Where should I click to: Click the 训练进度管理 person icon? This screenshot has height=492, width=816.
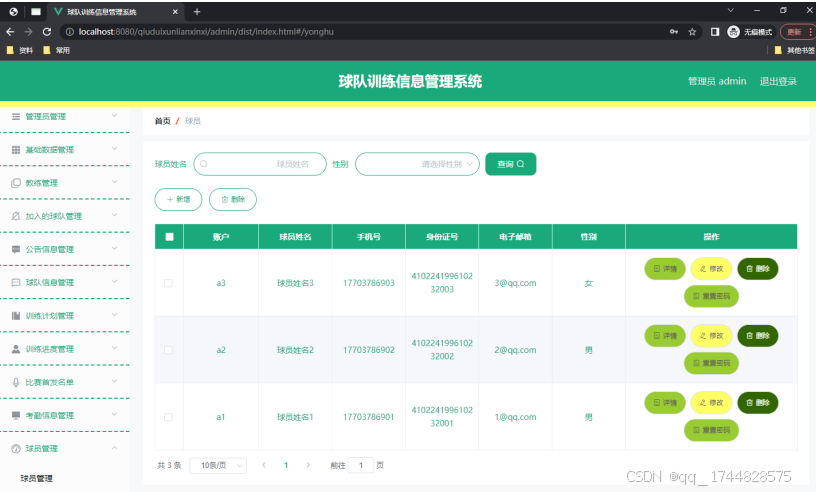coord(16,349)
